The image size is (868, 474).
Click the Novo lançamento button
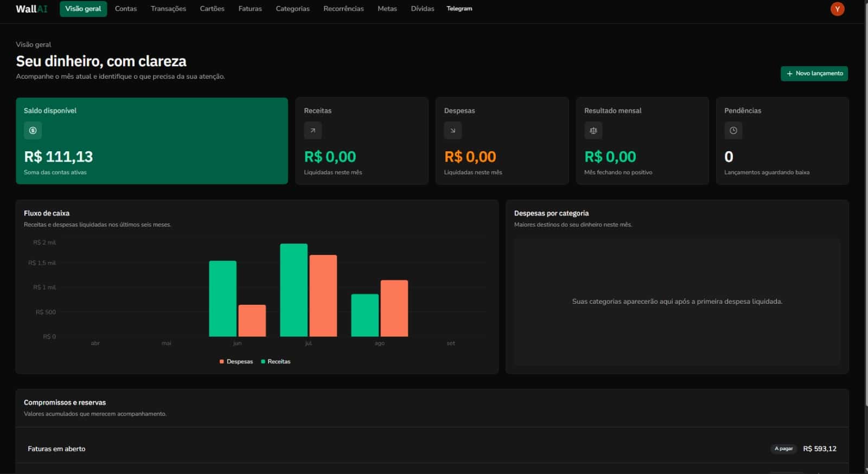814,73
